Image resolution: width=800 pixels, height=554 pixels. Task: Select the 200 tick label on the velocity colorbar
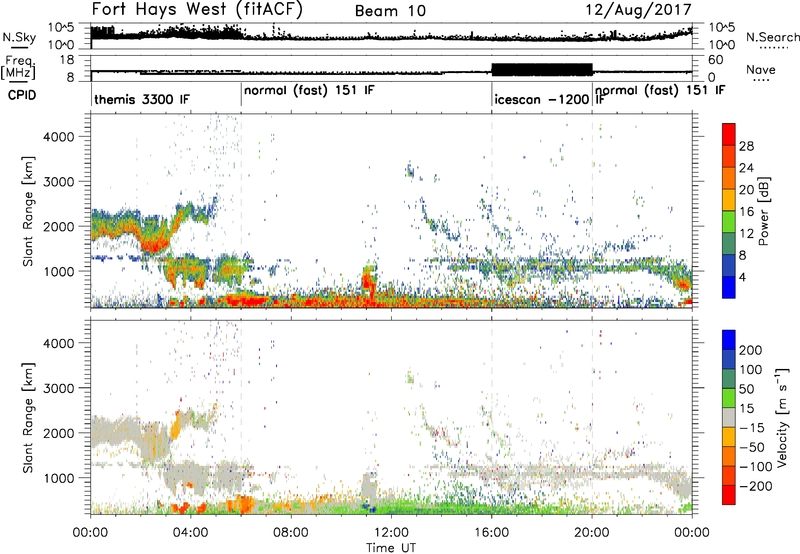[x=751, y=350]
